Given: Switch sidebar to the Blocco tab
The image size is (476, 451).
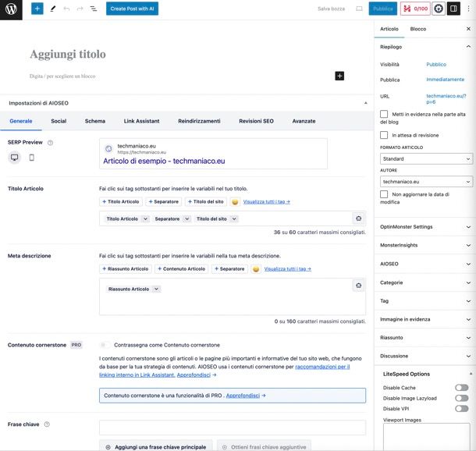Looking at the screenshot, I should [x=418, y=29].
